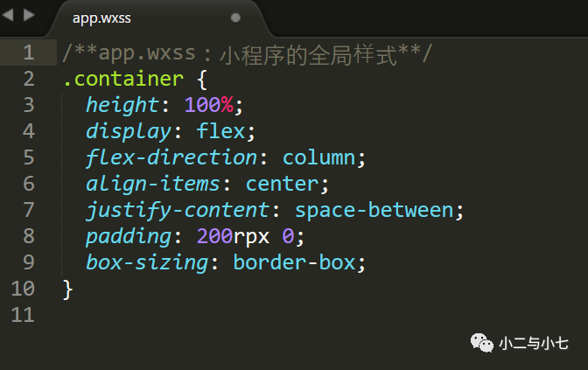The image size is (588, 370).
Task: Select the app.wxss tab
Action: [x=101, y=18]
